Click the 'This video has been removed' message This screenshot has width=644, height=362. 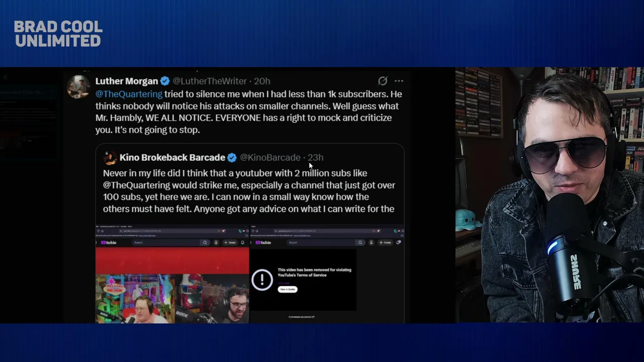click(314, 273)
